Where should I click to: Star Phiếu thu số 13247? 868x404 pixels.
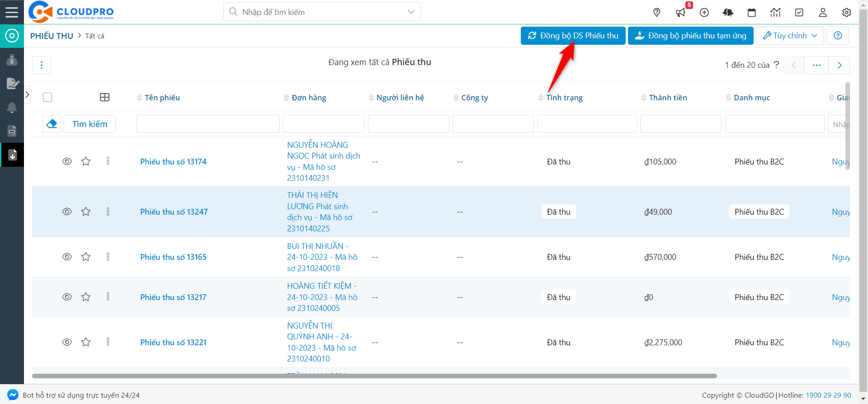pyautogui.click(x=86, y=211)
